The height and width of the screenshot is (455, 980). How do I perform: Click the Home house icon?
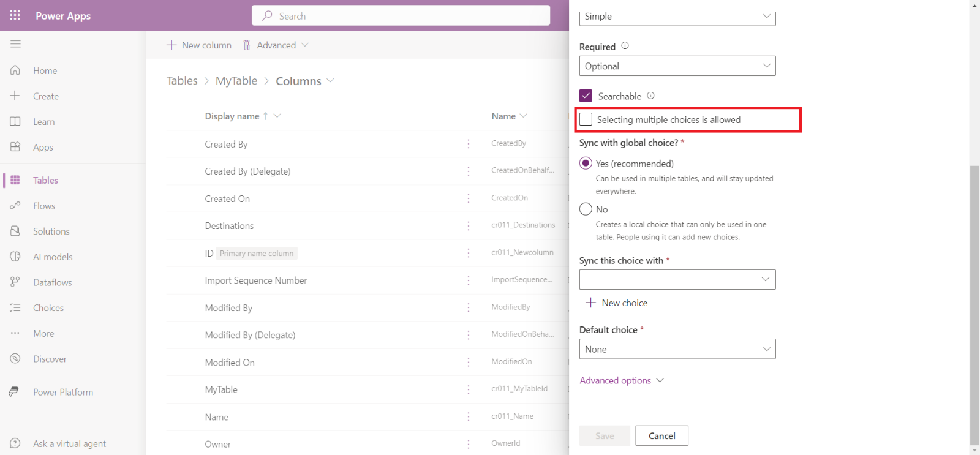pyautogui.click(x=15, y=70)
